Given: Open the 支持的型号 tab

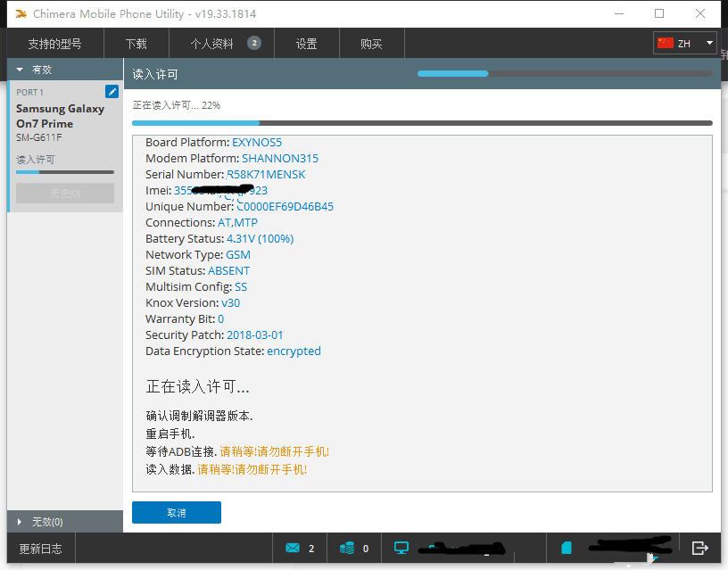Looking at the screenshot, I should [54, 44].
